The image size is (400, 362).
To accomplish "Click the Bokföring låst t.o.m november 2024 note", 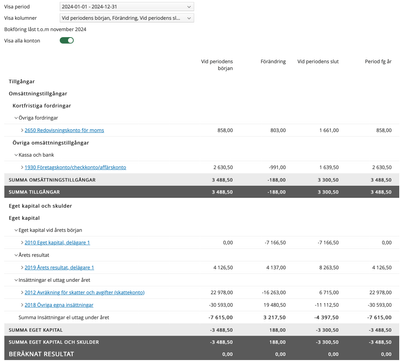I will tap(45, 29).
